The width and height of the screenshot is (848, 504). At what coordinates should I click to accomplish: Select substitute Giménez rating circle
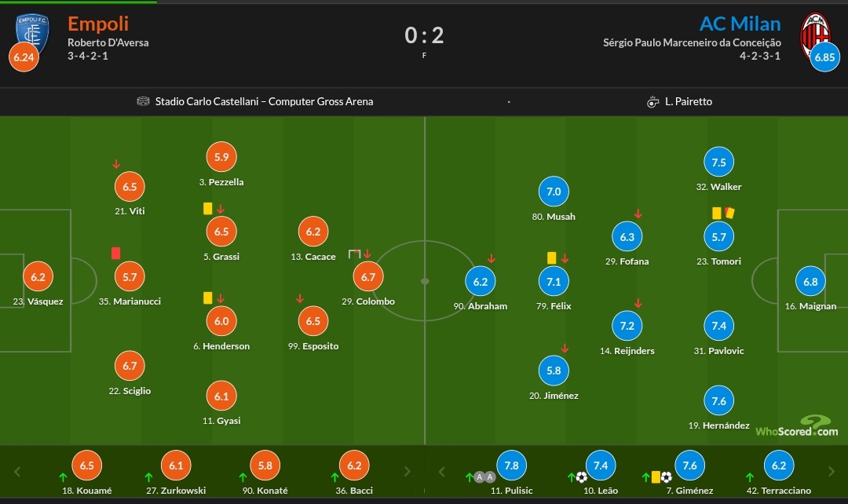[x=690, y=465]
